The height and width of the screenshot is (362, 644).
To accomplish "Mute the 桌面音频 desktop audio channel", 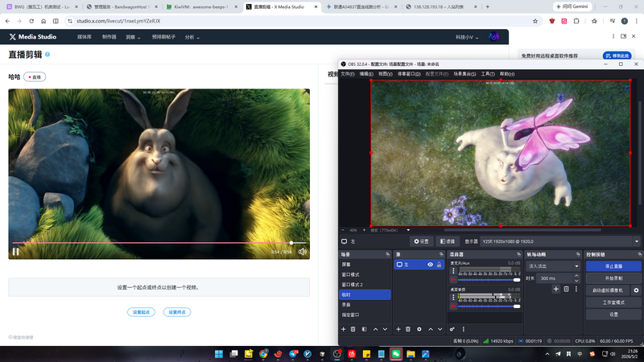I will (x=453, y=306).
